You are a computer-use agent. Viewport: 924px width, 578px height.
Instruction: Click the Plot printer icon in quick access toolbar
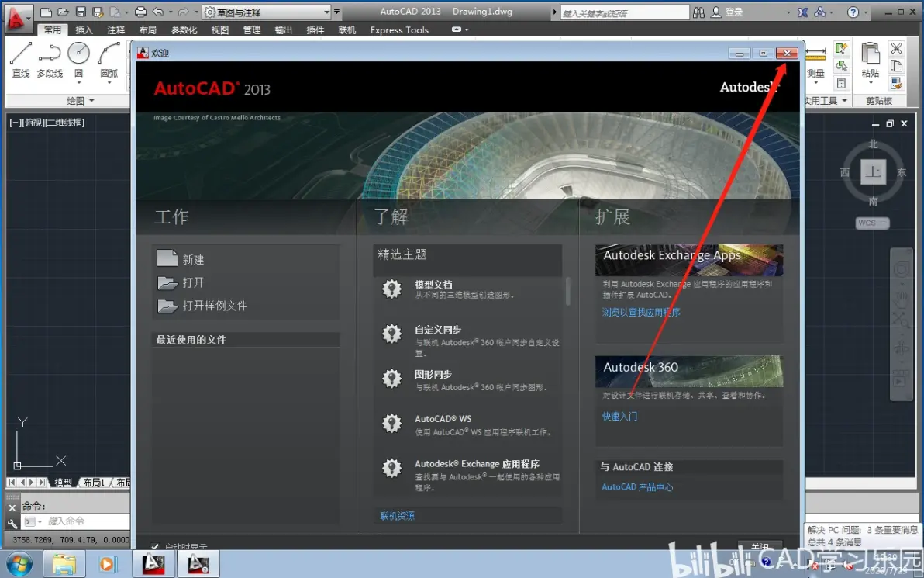[140, 12]
